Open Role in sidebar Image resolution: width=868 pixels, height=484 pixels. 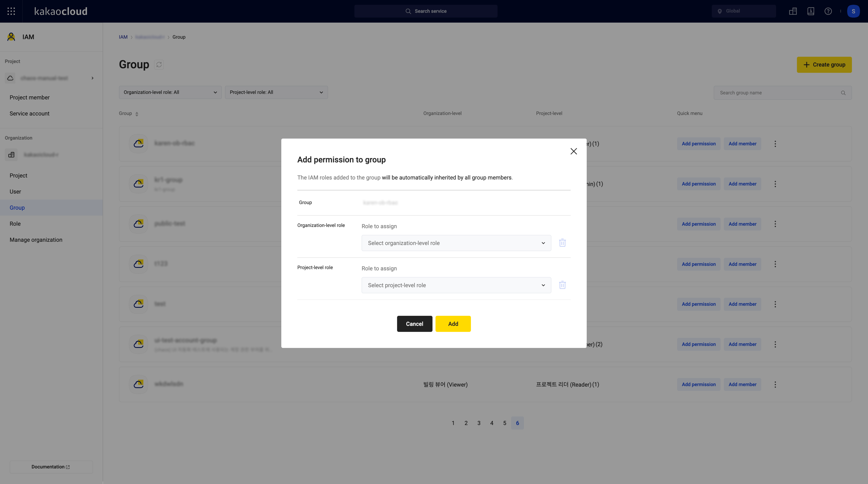[x=15, y=224]
